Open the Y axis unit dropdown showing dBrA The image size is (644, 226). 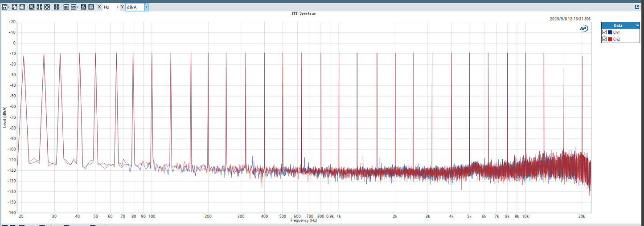click(137, 7)
